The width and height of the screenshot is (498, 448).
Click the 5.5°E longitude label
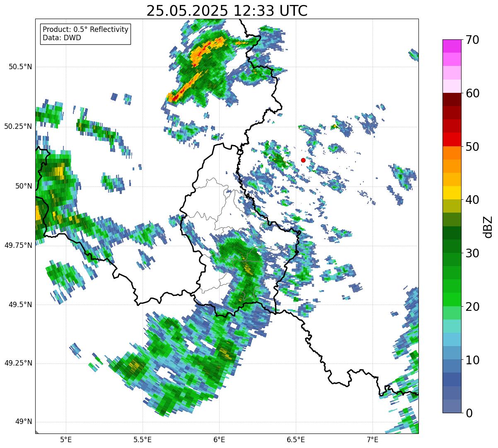(x=143, y=439)
